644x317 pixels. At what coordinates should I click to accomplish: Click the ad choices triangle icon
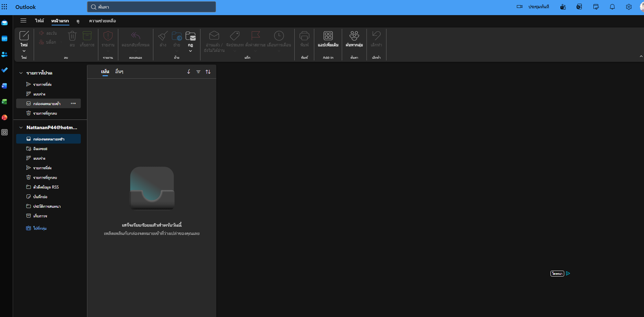point(568,274)
